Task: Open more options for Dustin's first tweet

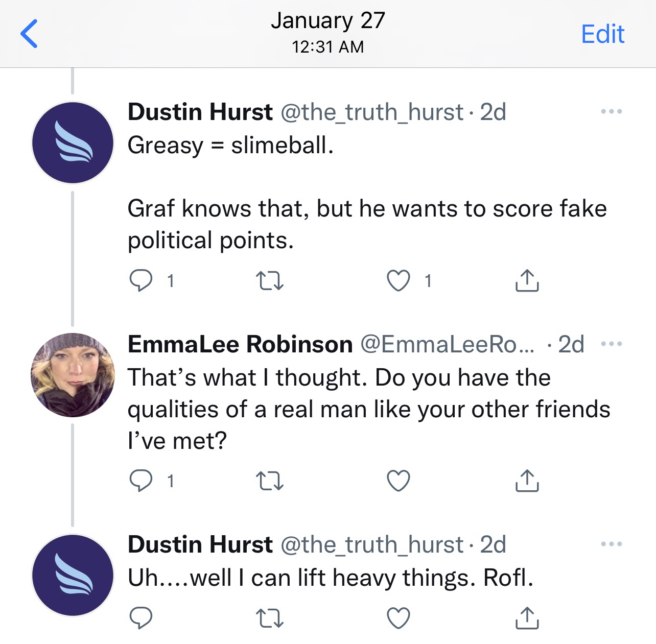Action: click(612, 111)
